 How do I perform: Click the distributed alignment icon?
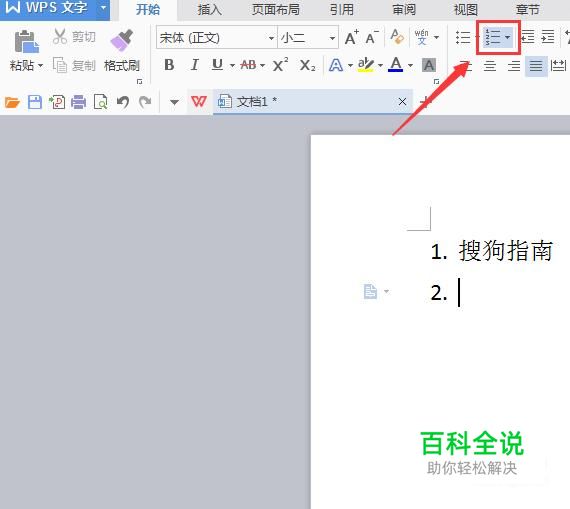(x=558, y=66)
